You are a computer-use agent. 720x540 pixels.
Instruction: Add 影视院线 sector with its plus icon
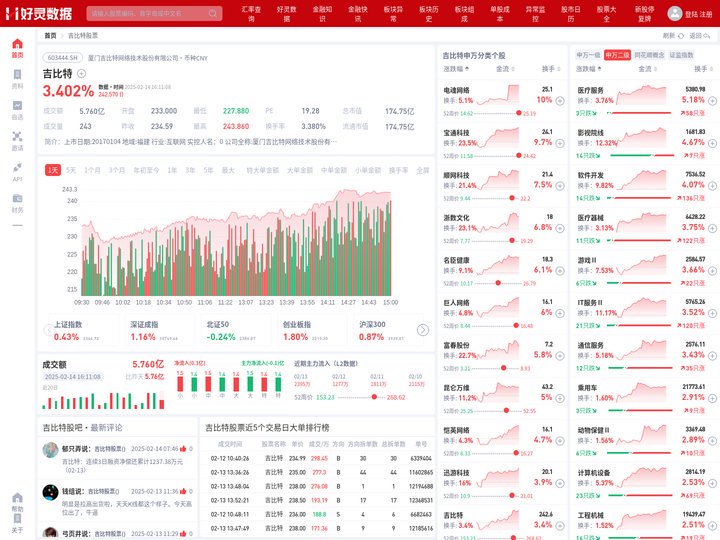pyautogui.click(x=712, y=143)
